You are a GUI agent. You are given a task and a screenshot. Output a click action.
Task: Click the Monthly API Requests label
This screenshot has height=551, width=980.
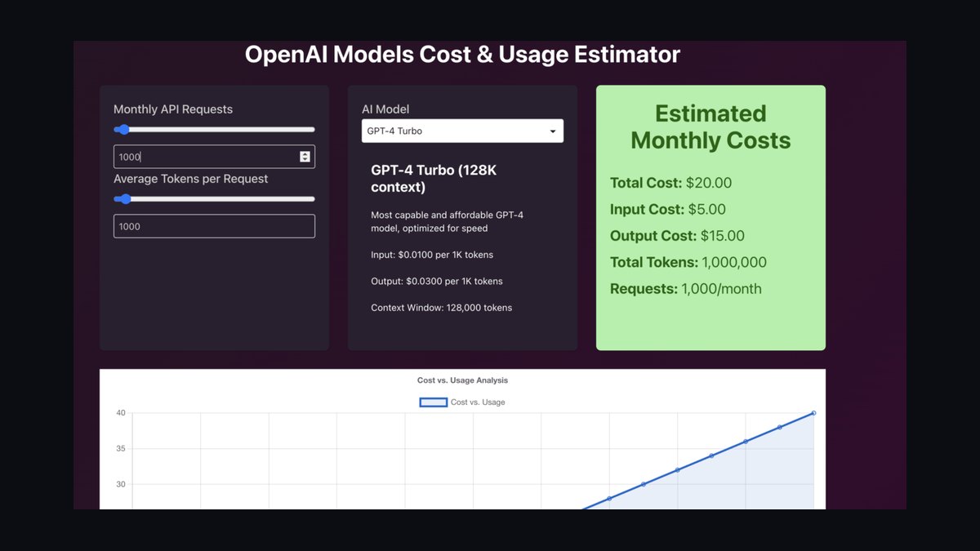pos(173,109)
